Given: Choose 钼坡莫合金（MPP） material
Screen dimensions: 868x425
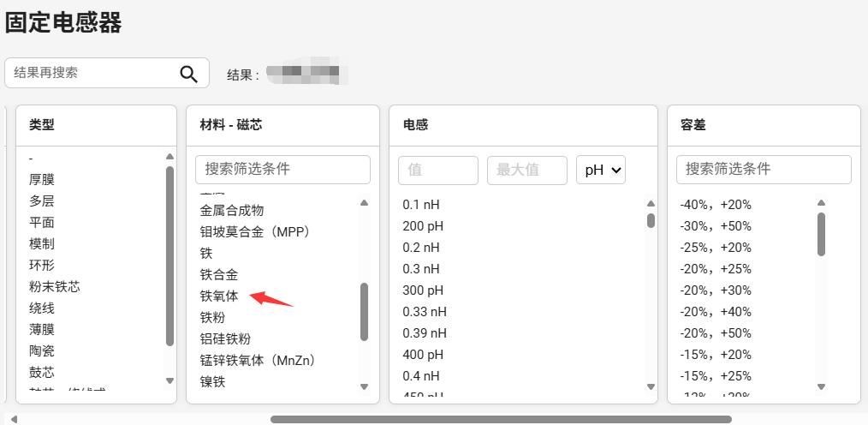Looking at the screenshot, I should click(253, 232).
